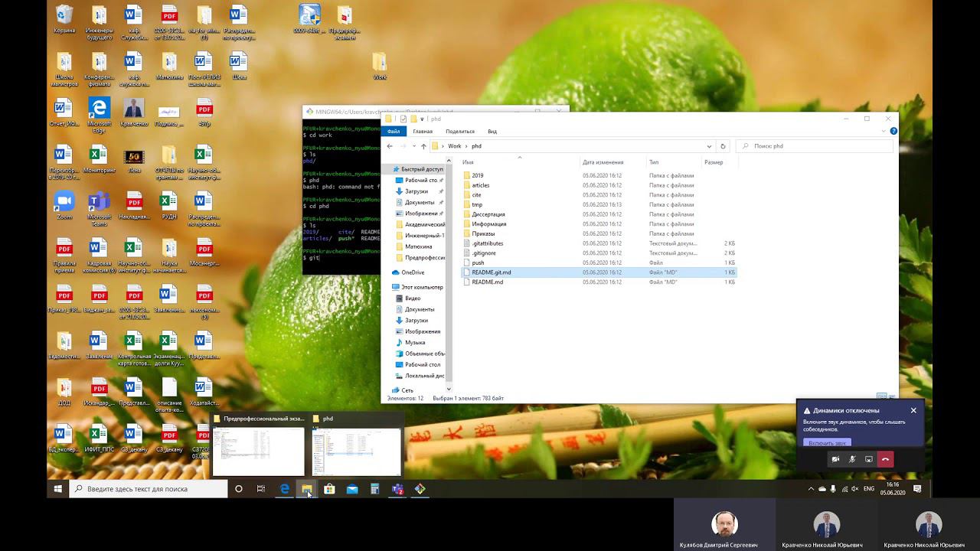Open the Git Bash icon in taskbar

pos(420,489)
